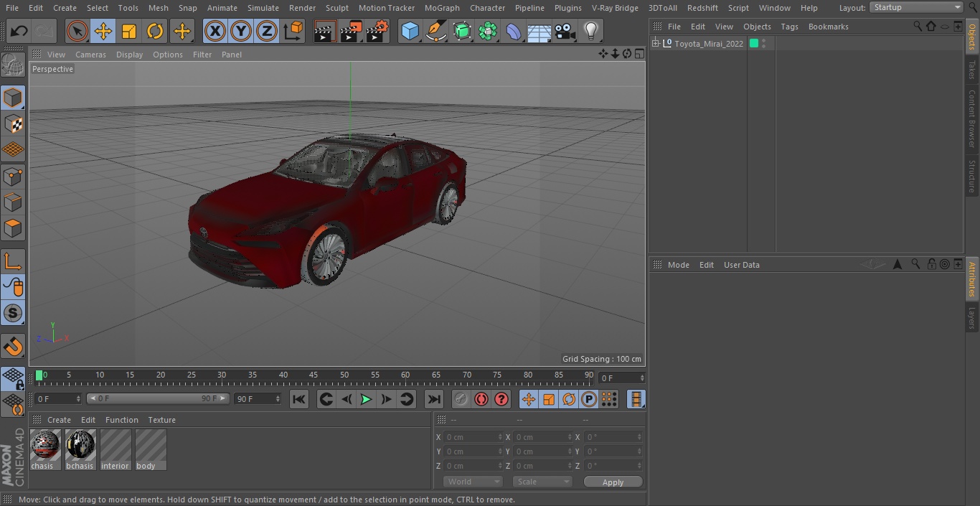The width and height of the screenshot is (980, 506).
Task: Open the Objects side tab
Action: pos(972,36)
